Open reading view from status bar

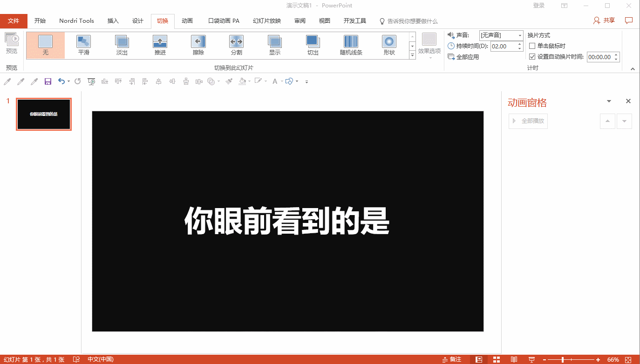coord(514,360)
